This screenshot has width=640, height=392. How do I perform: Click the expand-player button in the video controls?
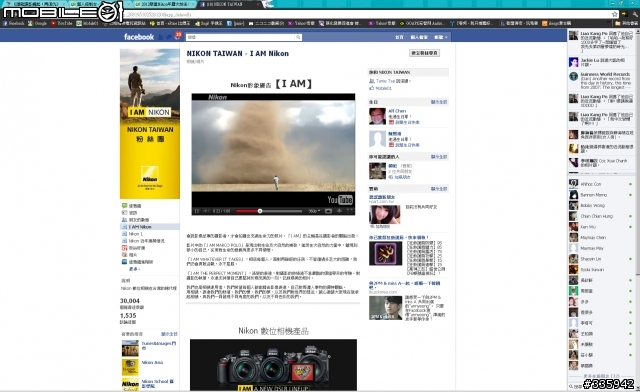coord(339,211)
